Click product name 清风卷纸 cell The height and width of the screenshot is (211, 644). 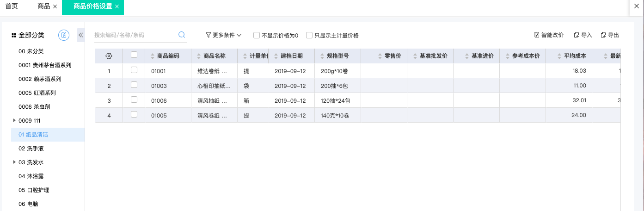click(x=215, y=115)
